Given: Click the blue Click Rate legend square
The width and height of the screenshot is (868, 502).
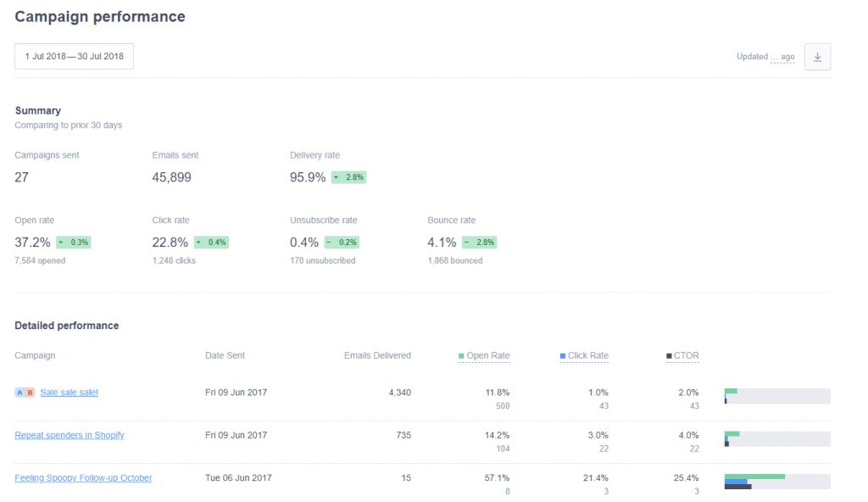Looking at the screenshot, I should pos(563,355).
